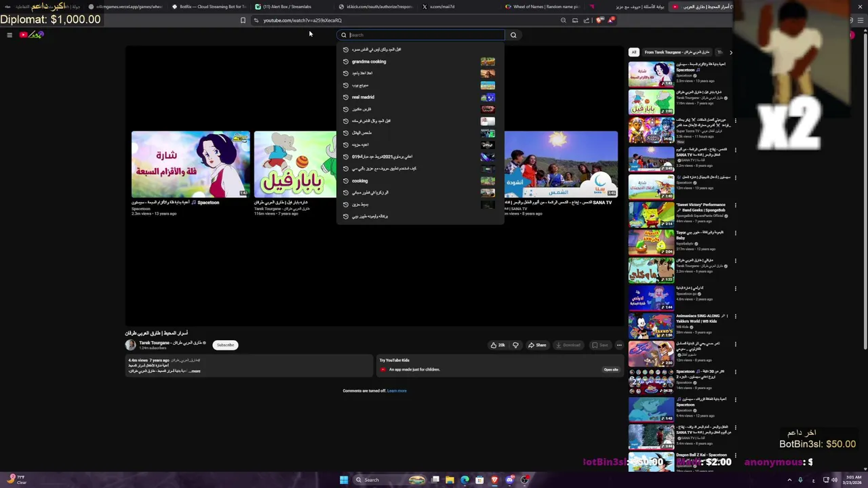Open Tarek Tourgane channel avatar
This screenshot has width=868, height=488.
(x=130, y=345)
